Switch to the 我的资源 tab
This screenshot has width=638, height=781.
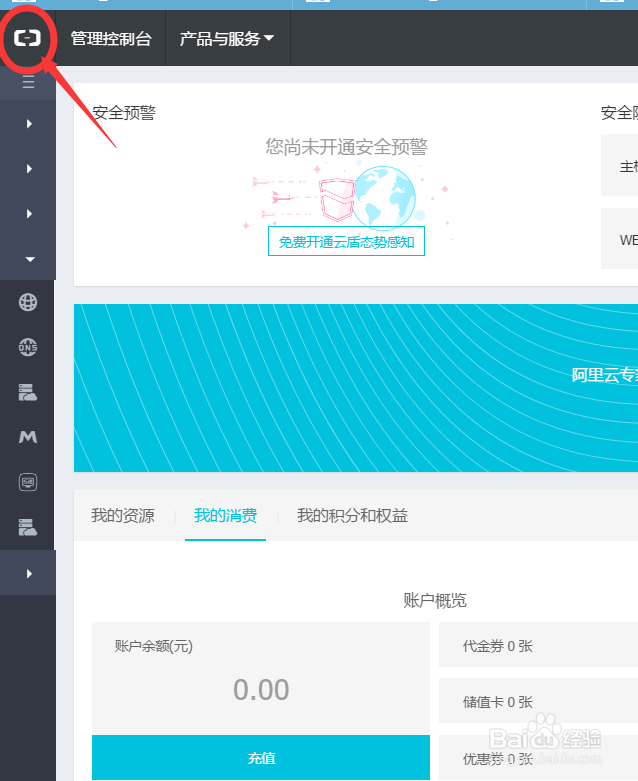pyautogui.click(x=123, y=516)
